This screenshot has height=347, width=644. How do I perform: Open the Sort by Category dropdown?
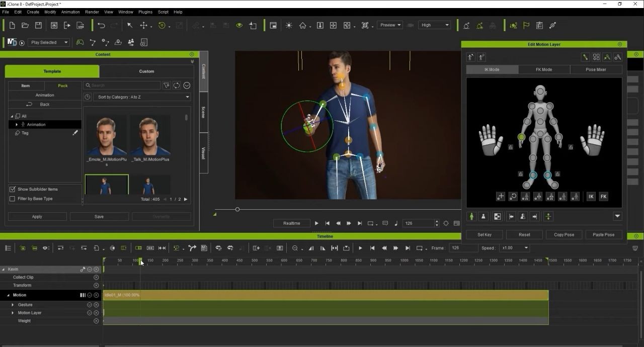[142, 97]
